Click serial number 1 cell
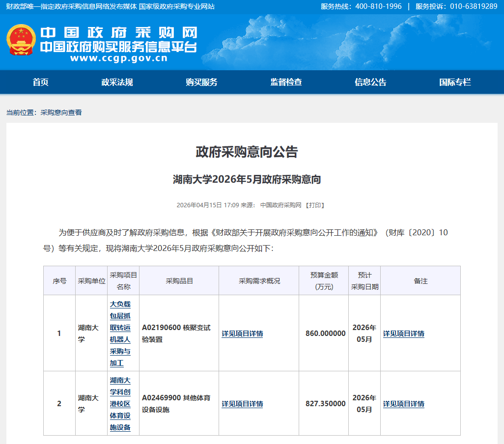This screenshot has width=504, height=444. (59, 333)
